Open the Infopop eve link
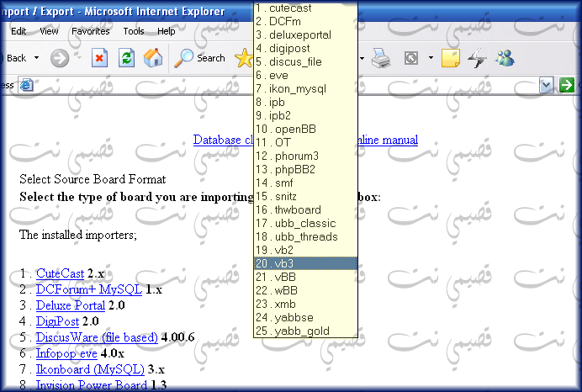 66,353
